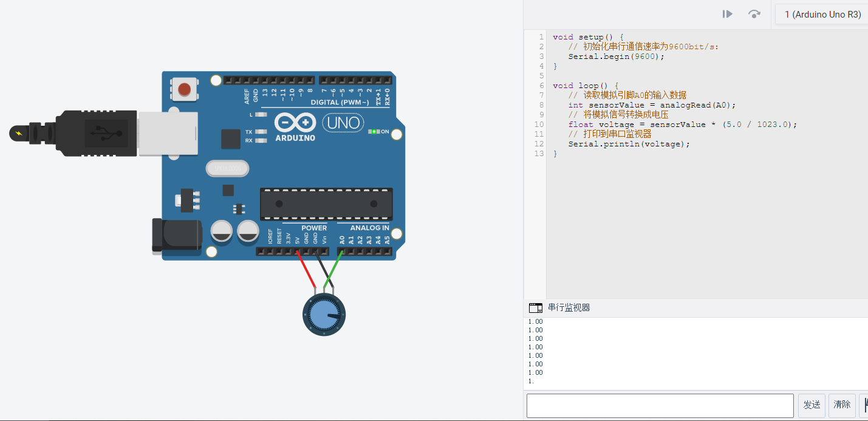This screenshot has width=868, height=421.
Task: Click the USB-B port on the Arduino
Action: click(168, 134)
